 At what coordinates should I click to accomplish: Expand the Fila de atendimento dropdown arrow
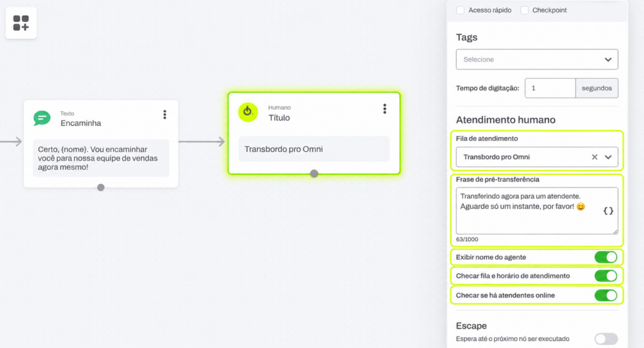pos(608,157)
